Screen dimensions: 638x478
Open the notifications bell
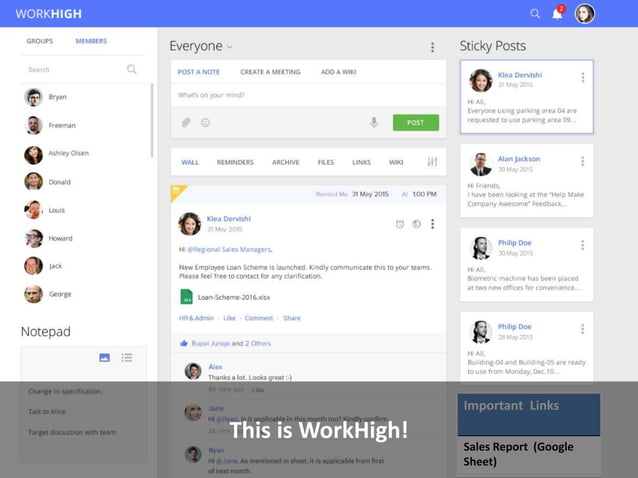click(557, 13)
